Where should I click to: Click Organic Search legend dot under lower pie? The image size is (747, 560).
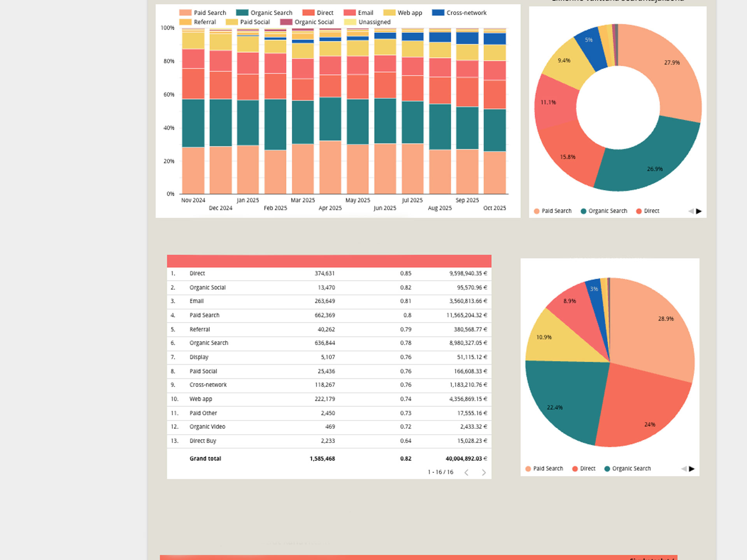point(607,469)
